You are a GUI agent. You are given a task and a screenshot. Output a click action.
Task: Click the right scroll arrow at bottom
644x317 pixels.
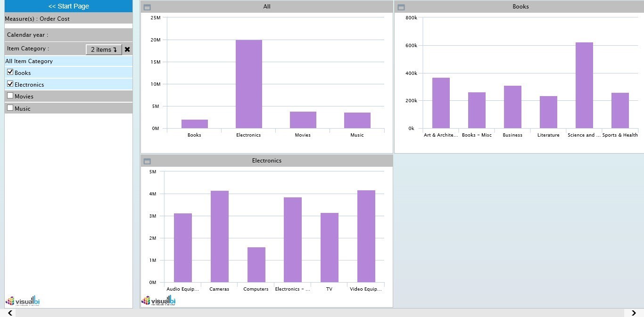pyautogui.click(x=634, y=313)
